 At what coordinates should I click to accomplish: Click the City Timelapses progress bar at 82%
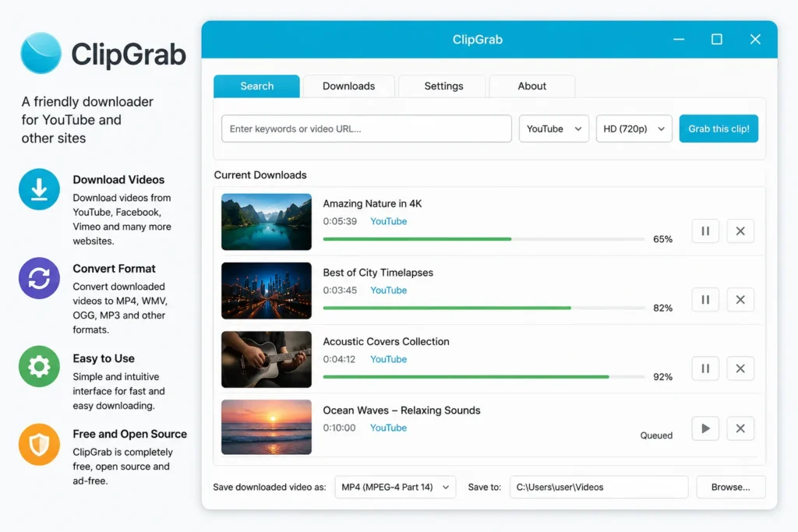(x=484, y=308)
